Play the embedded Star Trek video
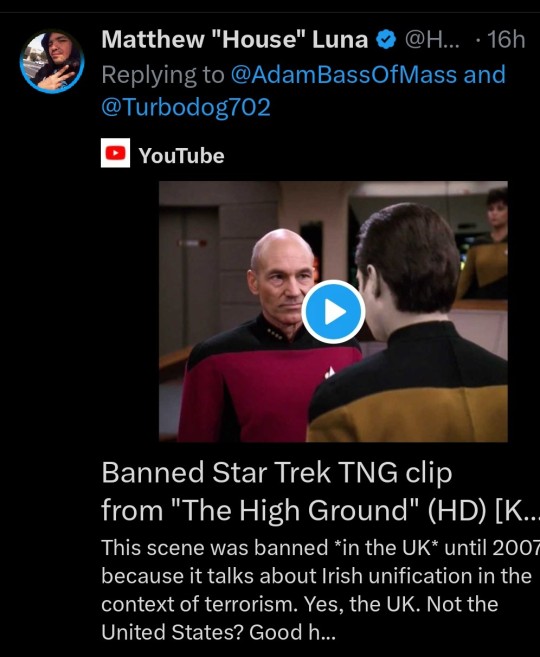Viewport: 540px width, 657px height. point(333,312)
